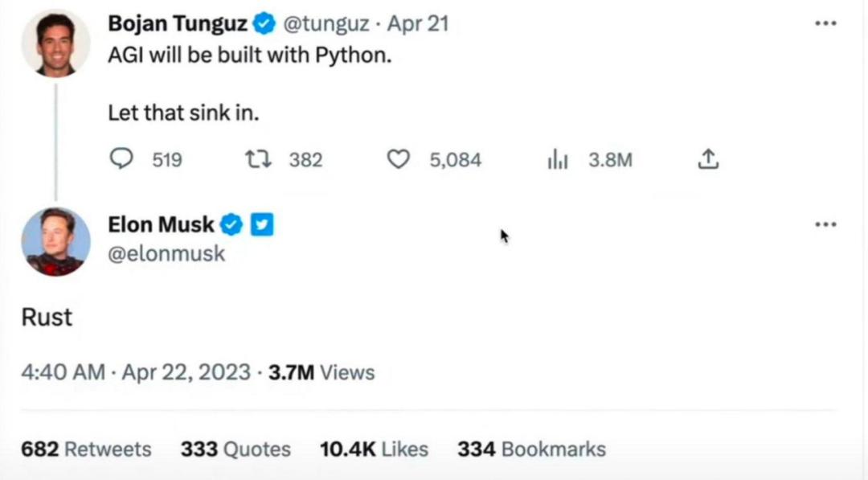
Task: Click the reply icon on Bojan's tweet
Action: click(121, 159)
